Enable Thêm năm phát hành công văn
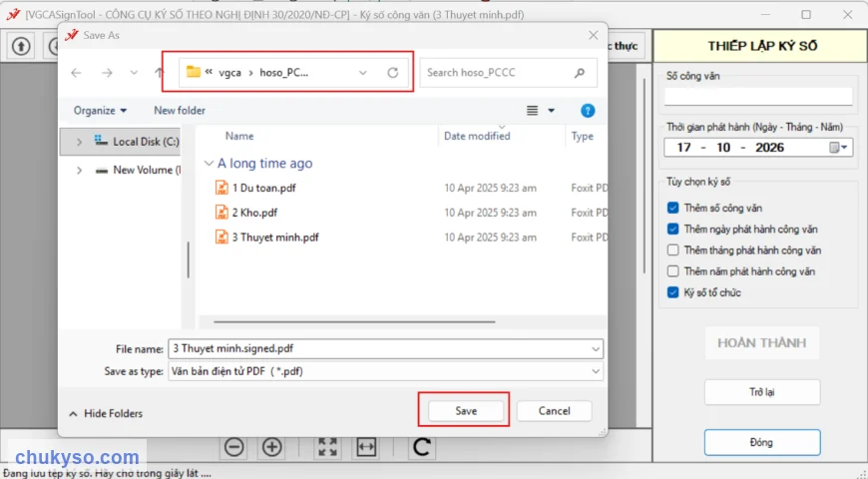Viewport: 868px width, 479px height. (x=673, y=271)
